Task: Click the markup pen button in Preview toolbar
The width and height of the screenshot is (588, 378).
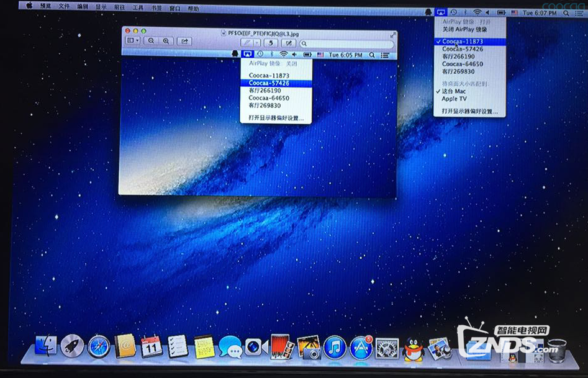Action: [x=248, y=43]
